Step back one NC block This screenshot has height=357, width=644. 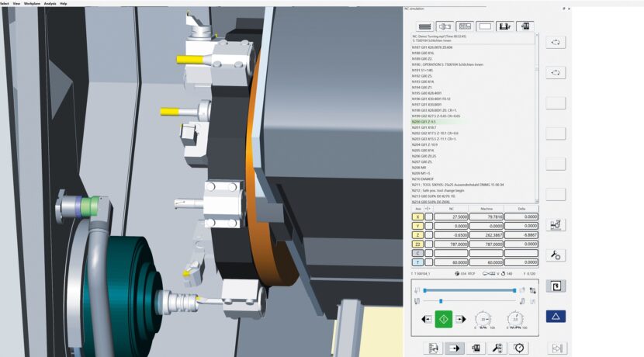426,319
